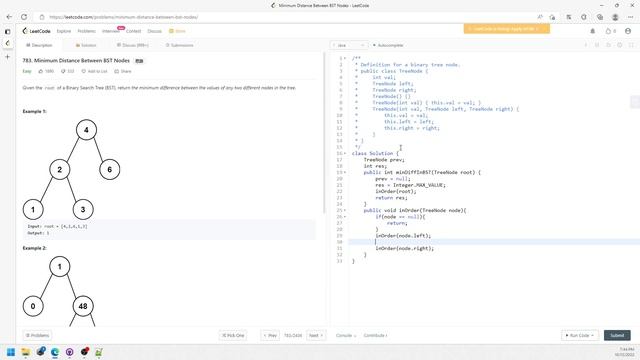Open File Explorer from taskbar
This screenshot has width=640, height=360.
(x=26, y=352)
